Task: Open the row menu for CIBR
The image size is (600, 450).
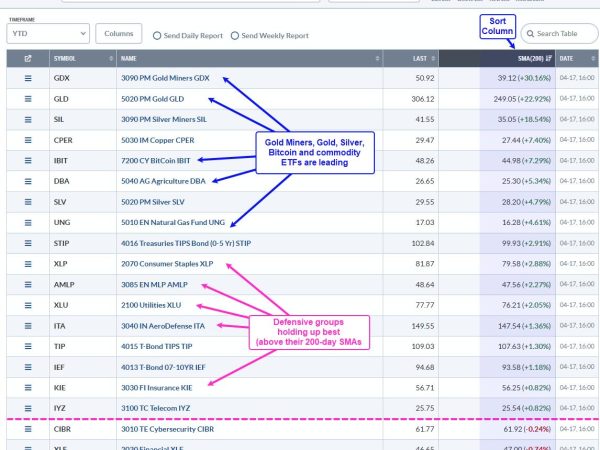Action: point(28,429)
